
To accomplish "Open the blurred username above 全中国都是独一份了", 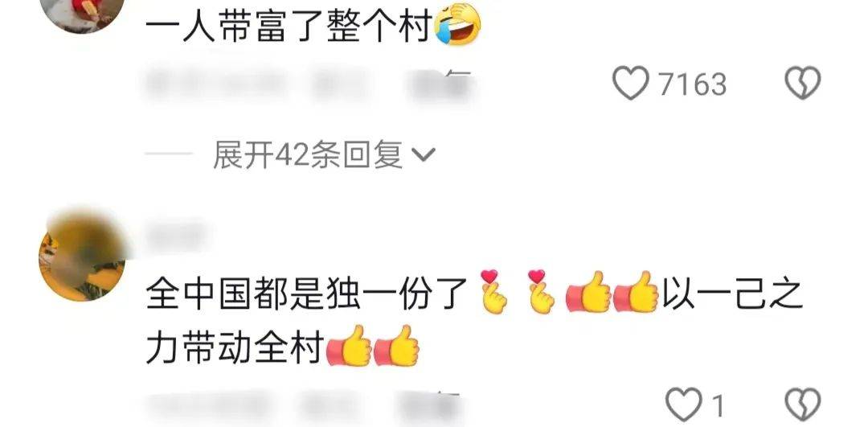I will (x=176, y=236).
